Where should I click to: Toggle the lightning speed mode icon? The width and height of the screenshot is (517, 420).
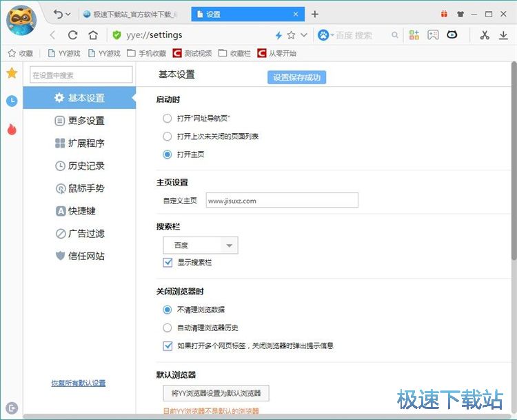[x=279, y=35]
